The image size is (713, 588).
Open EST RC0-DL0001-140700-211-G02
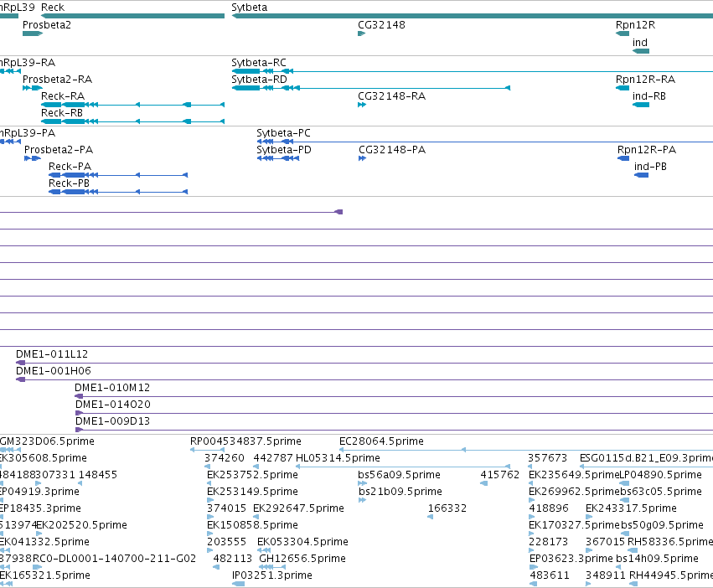[114, 559]
